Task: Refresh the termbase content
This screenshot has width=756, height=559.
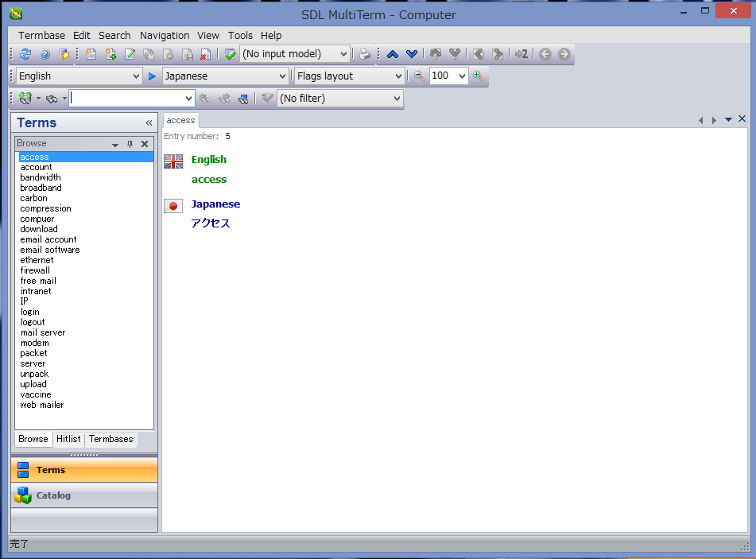Action: 24,54
